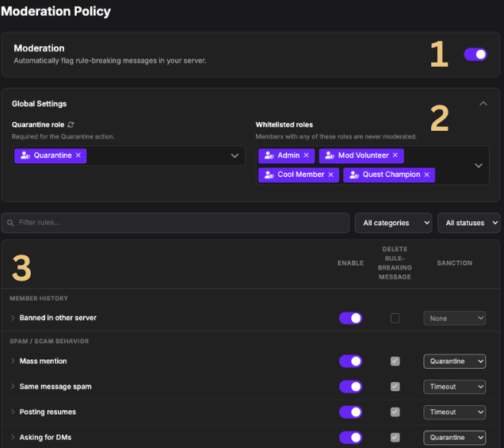Click the refresh icon beside Quarantine role

point(71,124)
